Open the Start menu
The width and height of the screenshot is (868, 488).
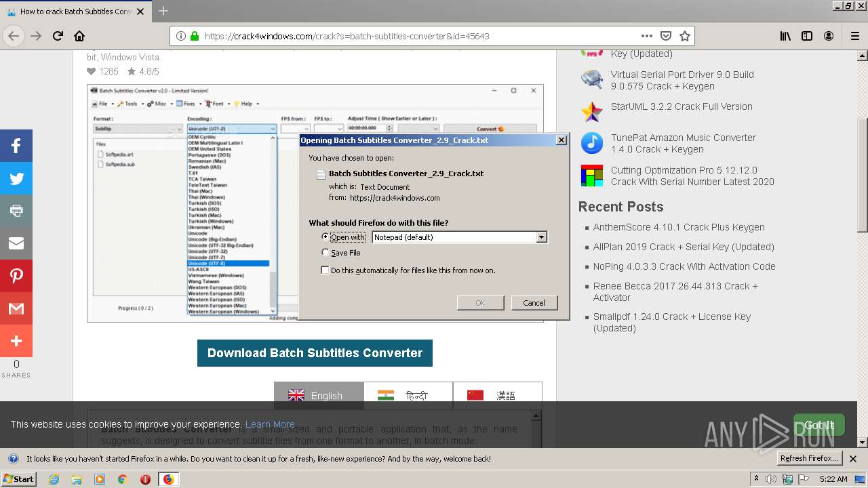19,479
